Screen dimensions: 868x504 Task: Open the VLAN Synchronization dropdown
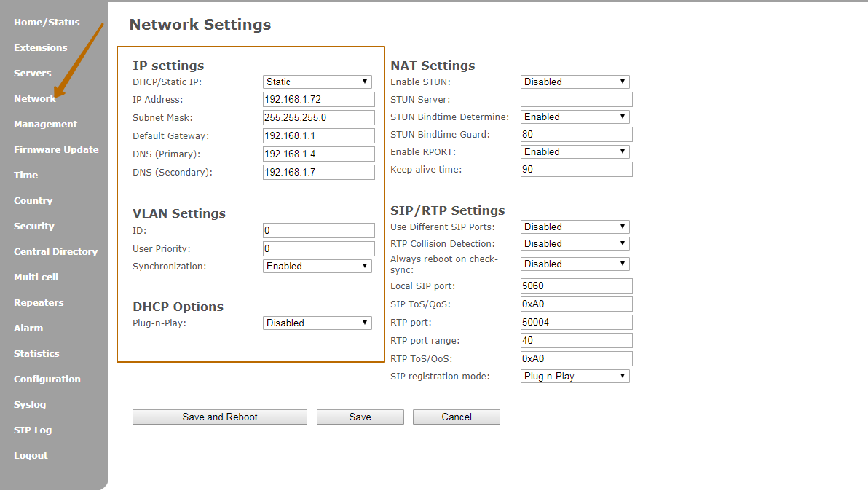317,267
